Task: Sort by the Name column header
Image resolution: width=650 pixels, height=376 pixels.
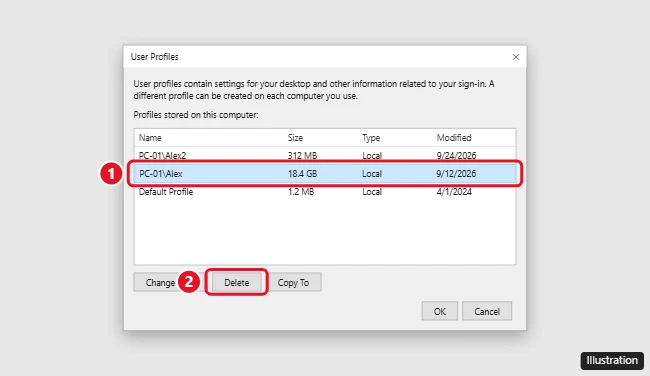Action: pyautogui.click(x=150, y=138)
